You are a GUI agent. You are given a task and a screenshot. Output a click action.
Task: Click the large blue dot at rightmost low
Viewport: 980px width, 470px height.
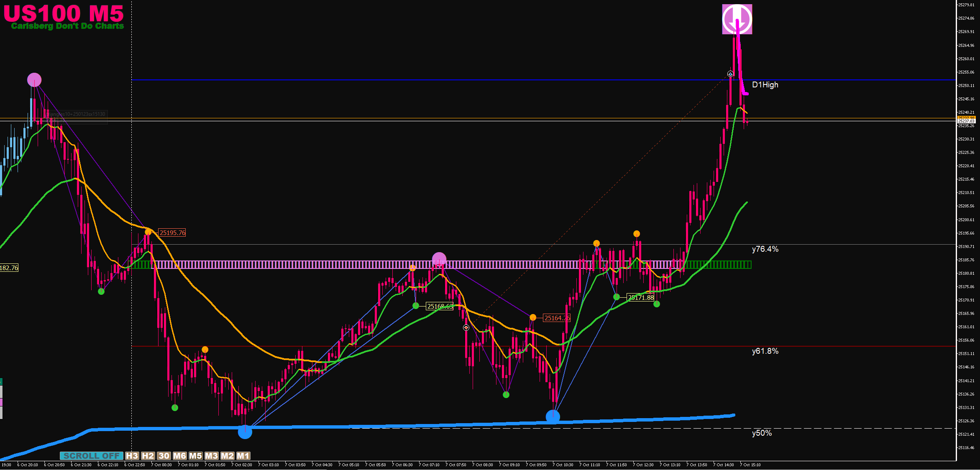point(553,416)
